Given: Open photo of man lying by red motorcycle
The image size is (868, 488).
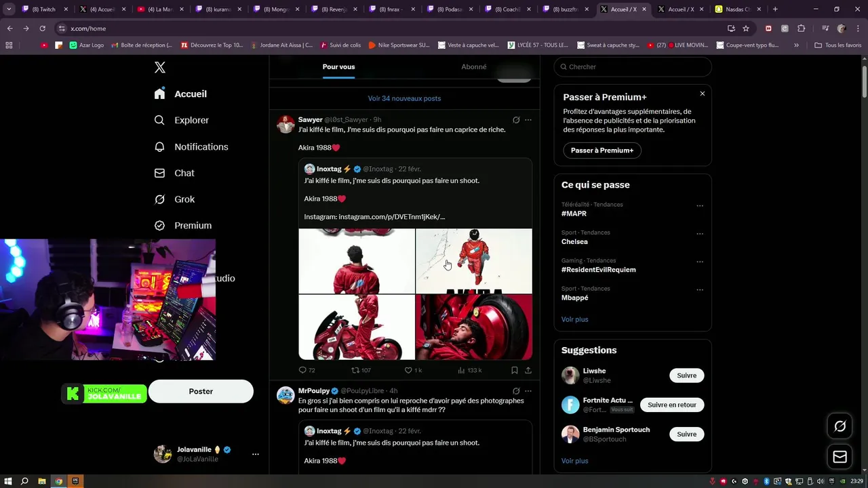Looking at the screenshot, I should point(474,327).
